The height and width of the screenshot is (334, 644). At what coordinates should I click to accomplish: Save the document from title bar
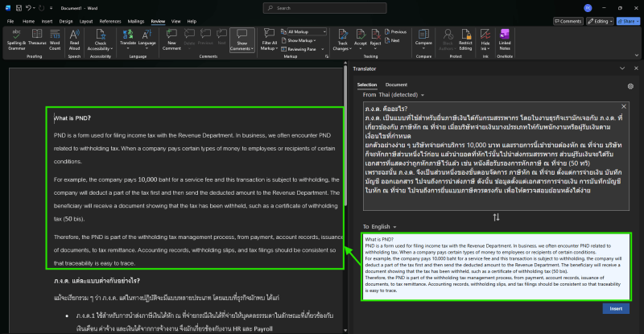click(x=19, y=8)
